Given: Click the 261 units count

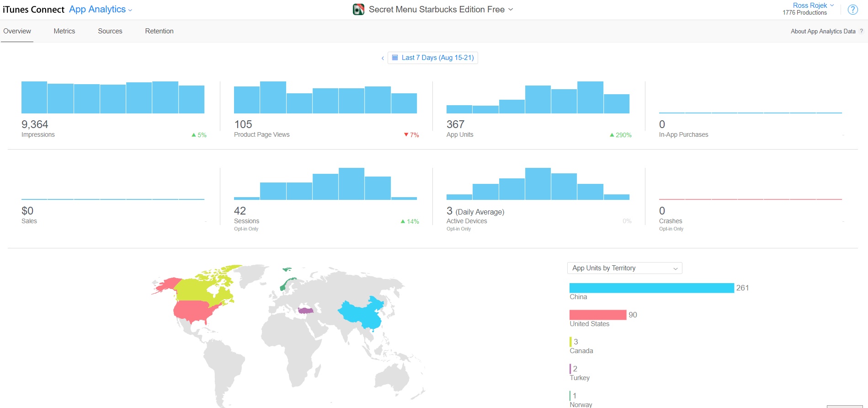Looking at the screenshot, I should pyautogui.click(x=742, y=288).
